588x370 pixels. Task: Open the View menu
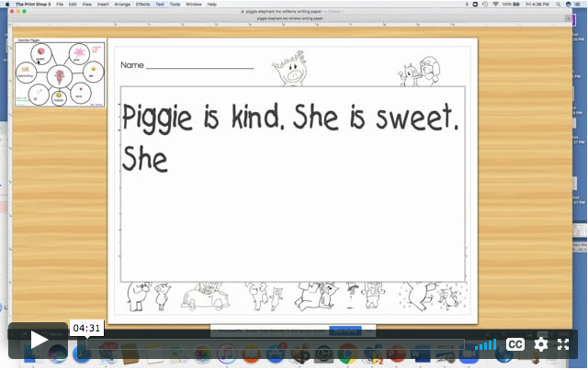click(87, 4)
